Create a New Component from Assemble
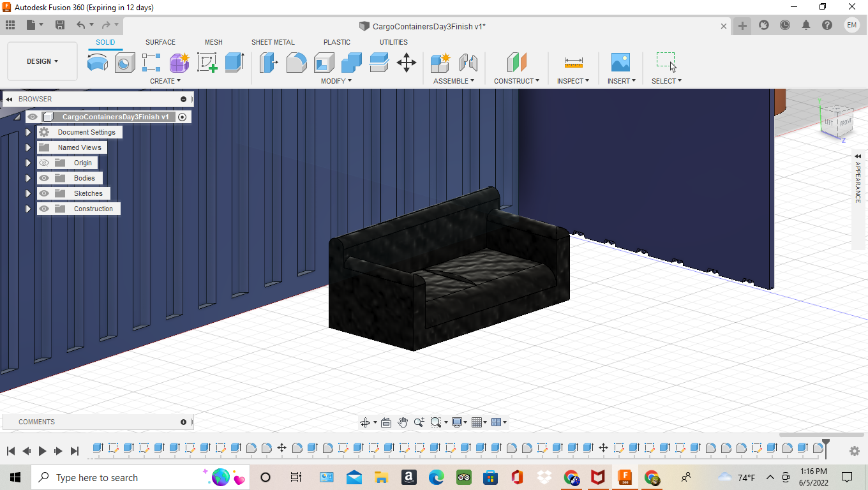The width and height of the screenshot is (868, 490). pos(440,63)
